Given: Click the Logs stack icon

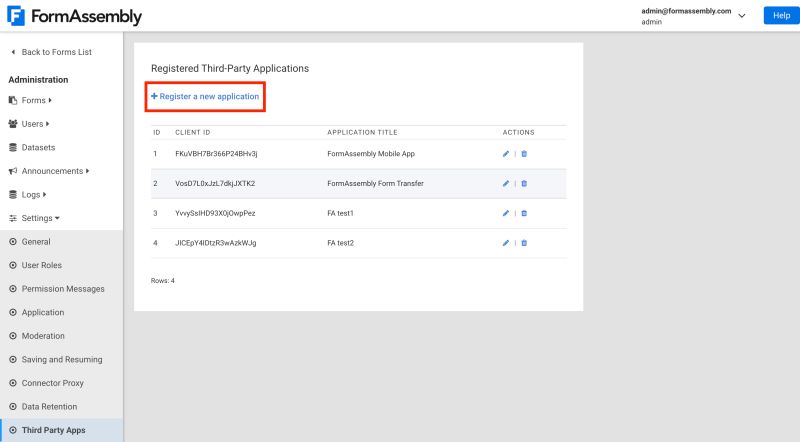Looking at the screenshot, I should pos(13,194).
